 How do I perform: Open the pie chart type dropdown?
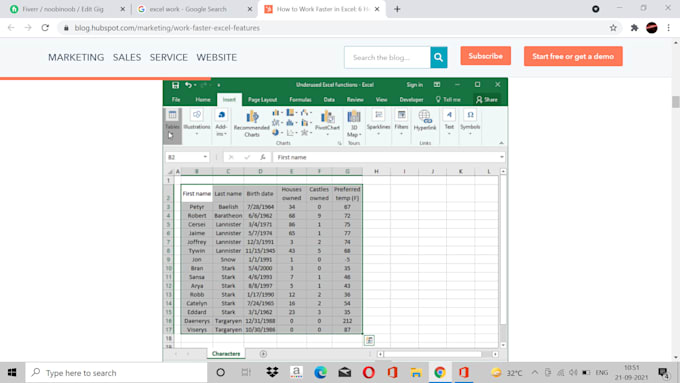(x=278, y=132)
